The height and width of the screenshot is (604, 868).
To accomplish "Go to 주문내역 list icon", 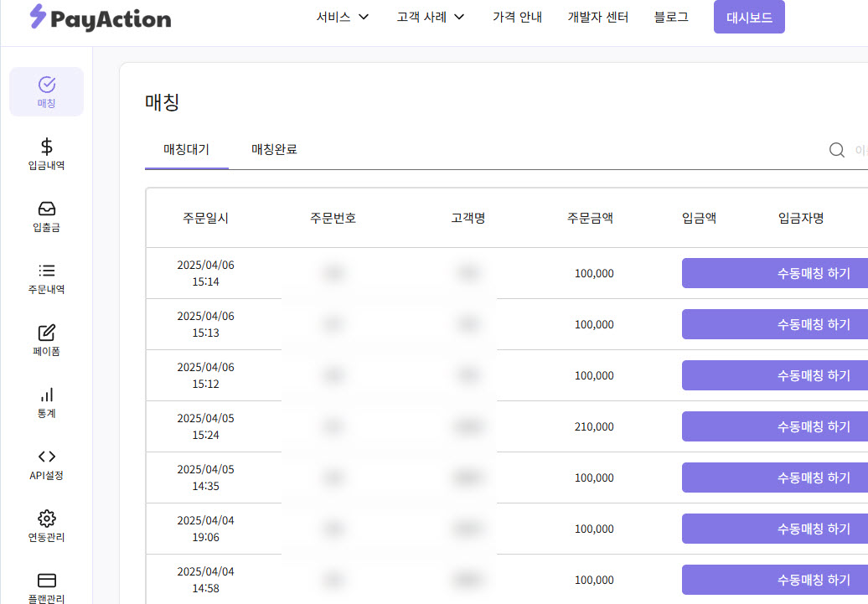I will [47, 271].
